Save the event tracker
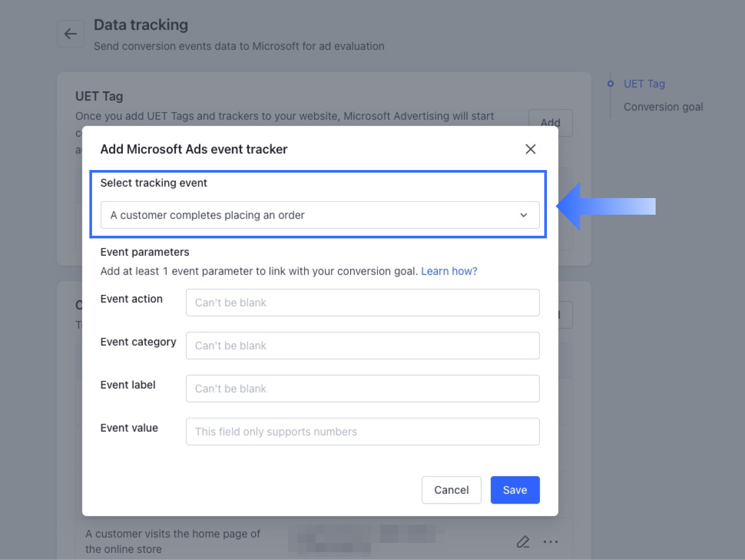 pyautogui.click(x=514, y=490)
